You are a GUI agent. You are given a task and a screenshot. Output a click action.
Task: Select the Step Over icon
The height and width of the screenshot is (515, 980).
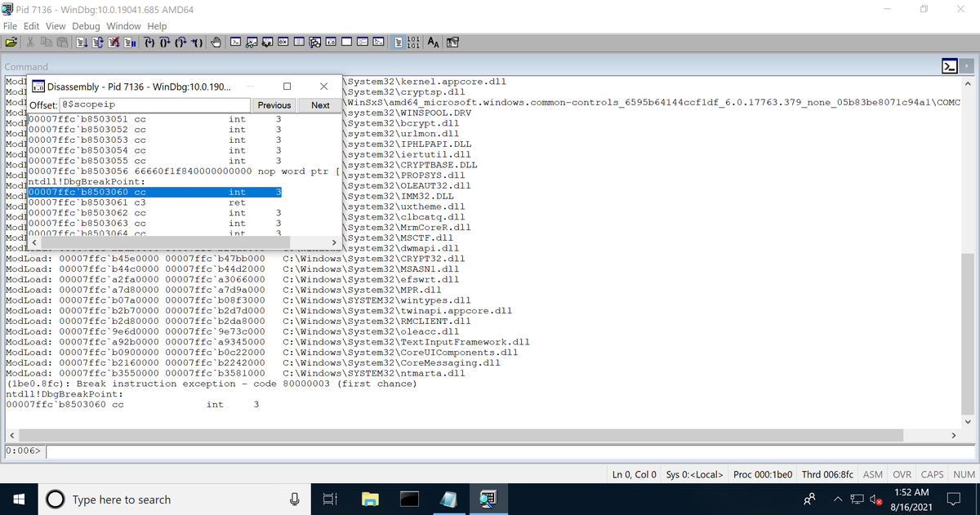tap(167, 42)
